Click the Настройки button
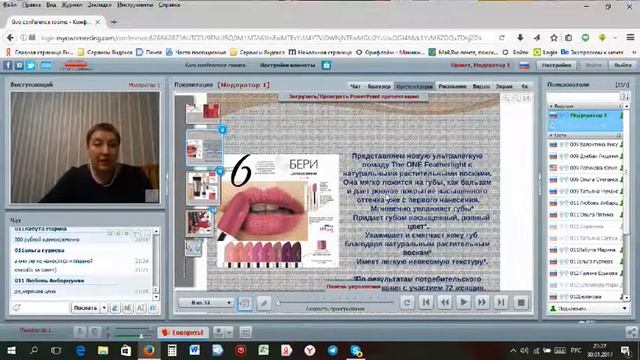This screenshot has width=640, height=360. 557,65
